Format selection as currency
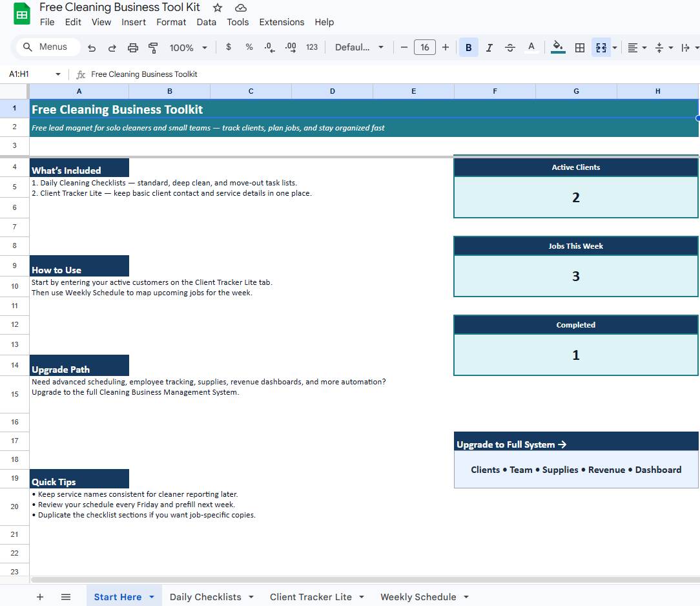The height and width of the screenshot is (606, 700). click(229, 47)
